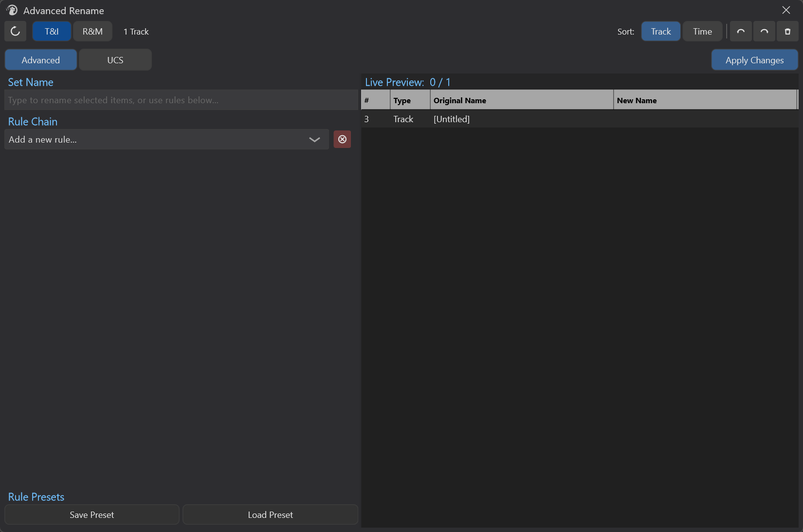Sort by Time
Screen dimensions: 803x532
click(x=702, y=31)
